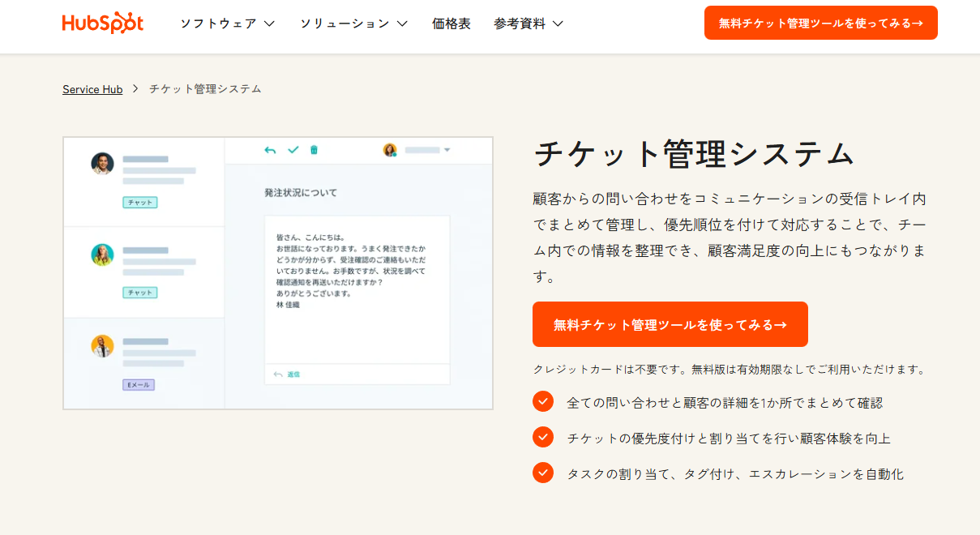This screenshot has width=980, height=535.
Task: Click the HubSpot logo
Action: [x=102, y=23]
